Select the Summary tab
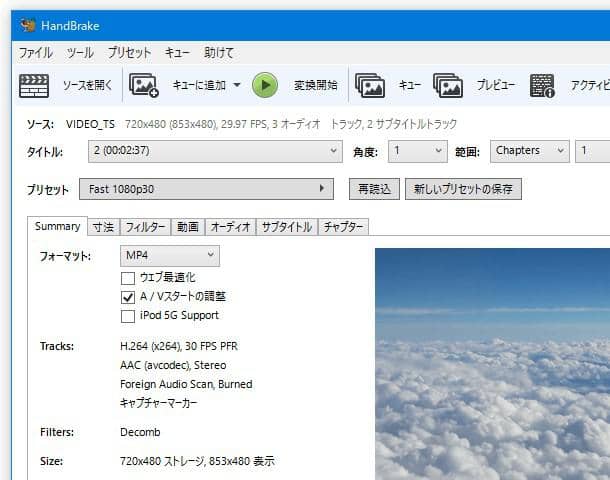Viewport: 610px width, 480px height. [x=58, y=226]
